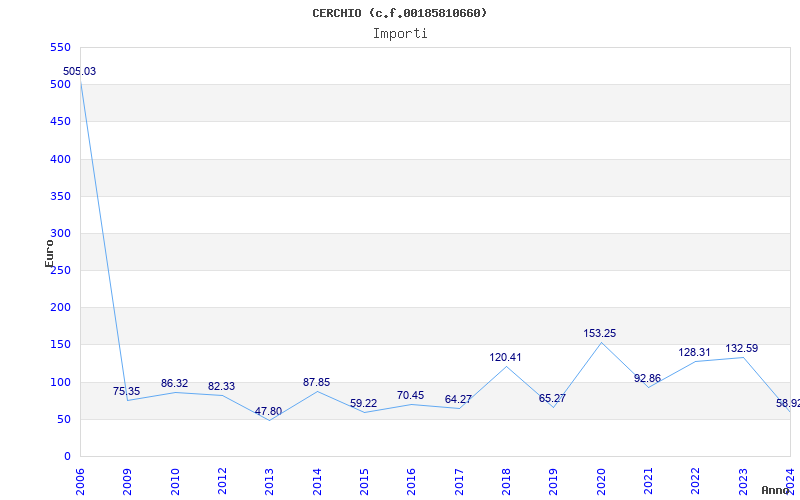Image resolution: width=800 pixels, height=500 pixels.
Task: Click the 0 y-axis tick label
Action: point(67,456)
